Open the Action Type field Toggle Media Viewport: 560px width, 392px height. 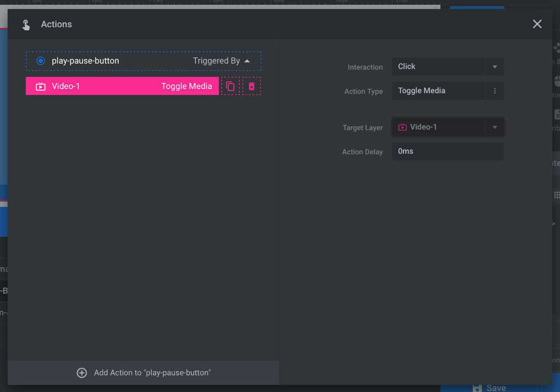(x=448, y=91)
